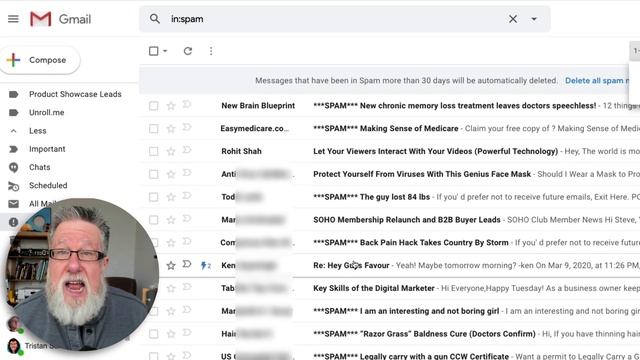Select the Easymedicare email checkbox
640x360 pixels.
153,129
